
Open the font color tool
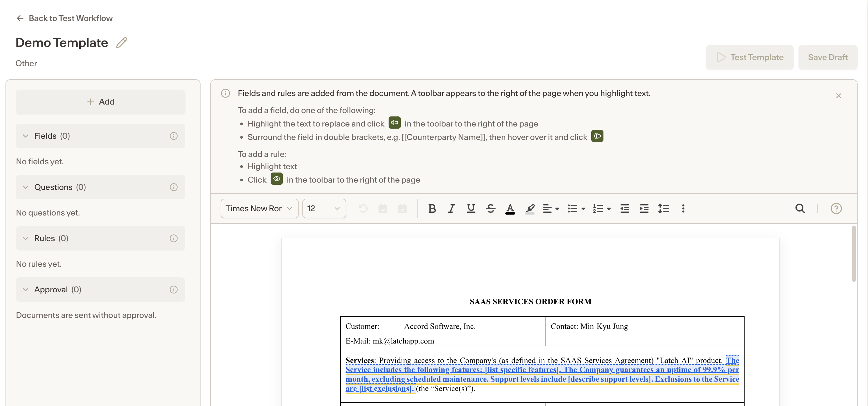coord(510,209)
